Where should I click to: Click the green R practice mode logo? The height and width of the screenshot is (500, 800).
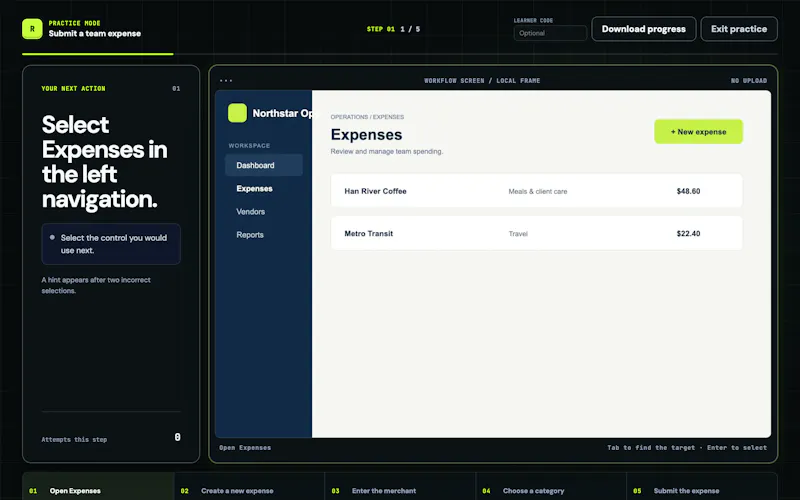[32, 29]
